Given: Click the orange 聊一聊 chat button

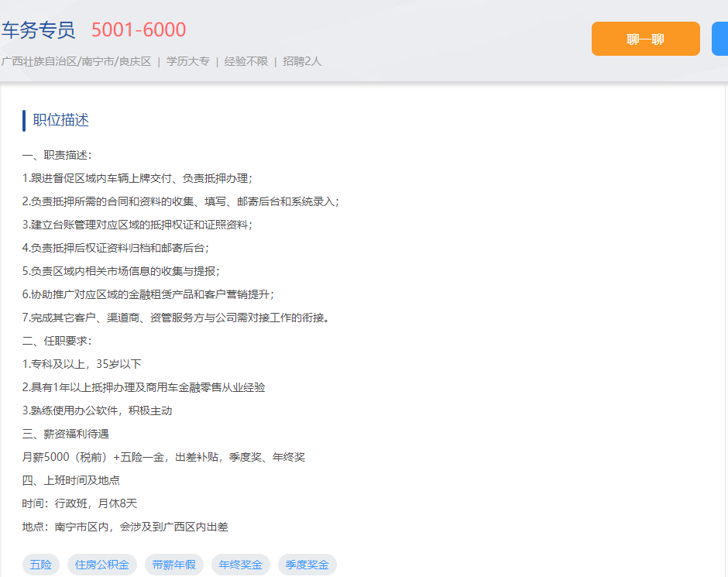Looking at the screenshot, I should tap(645, 39).
